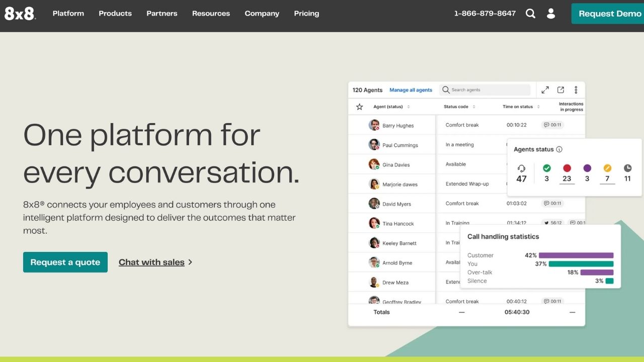644x362 pixels.
Task: Open the agents panel more options menu
Action: click(576, 90)
